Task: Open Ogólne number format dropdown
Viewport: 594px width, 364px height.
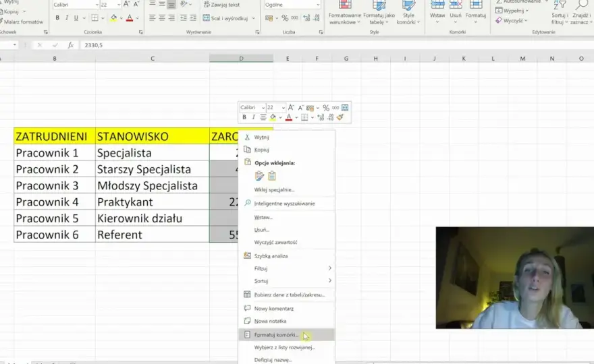Action: click(x=318, y=5)
